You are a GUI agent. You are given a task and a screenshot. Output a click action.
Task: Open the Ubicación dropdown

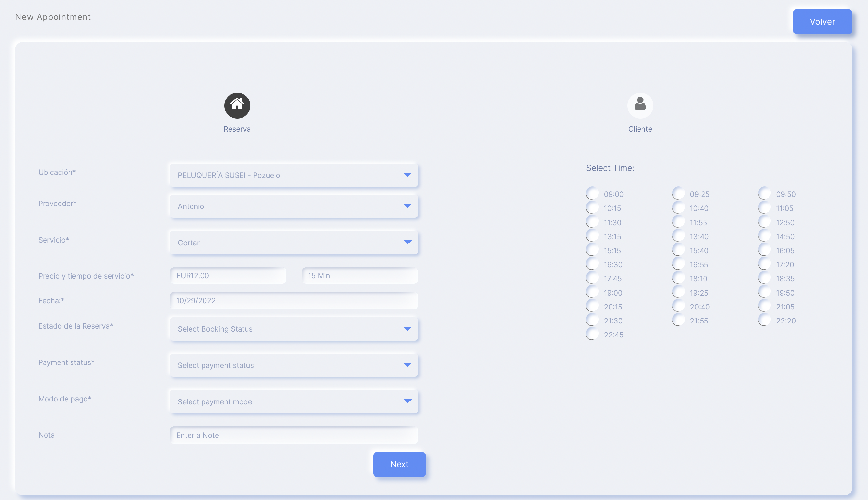pos(294,175)
